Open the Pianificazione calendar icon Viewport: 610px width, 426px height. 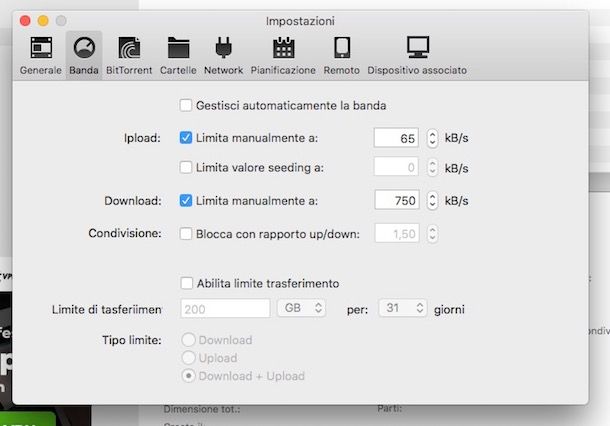pyautogui.click(x=284, y=48)
